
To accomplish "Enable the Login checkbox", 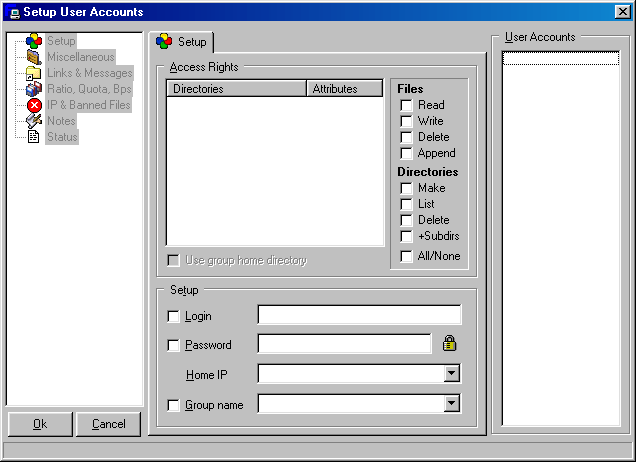I will point(174,317).
